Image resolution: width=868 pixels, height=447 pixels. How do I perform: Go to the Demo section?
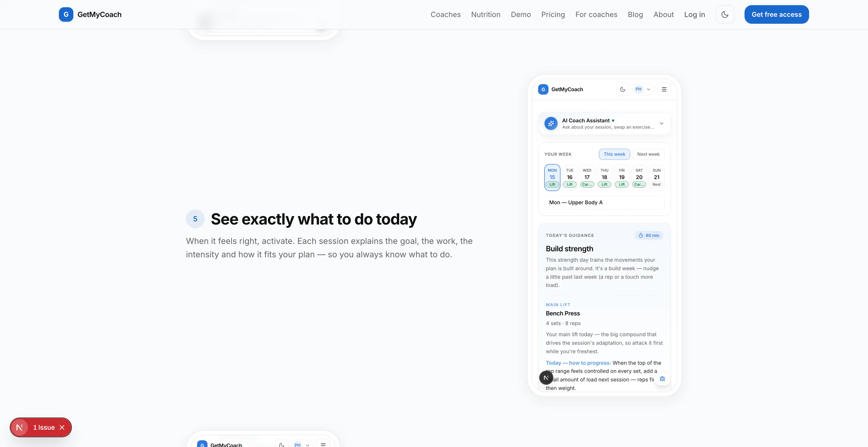pyautogui.click(x=521, y=14)
